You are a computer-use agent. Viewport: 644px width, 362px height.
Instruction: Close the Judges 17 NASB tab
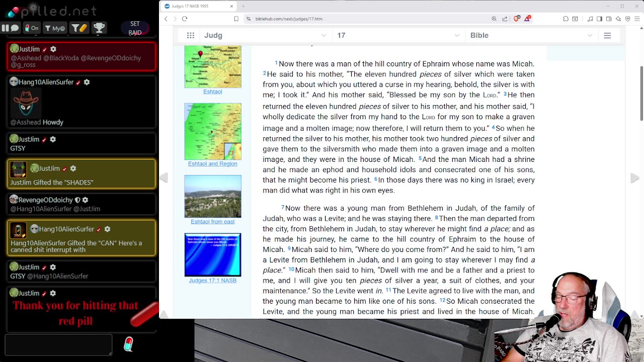231,6
